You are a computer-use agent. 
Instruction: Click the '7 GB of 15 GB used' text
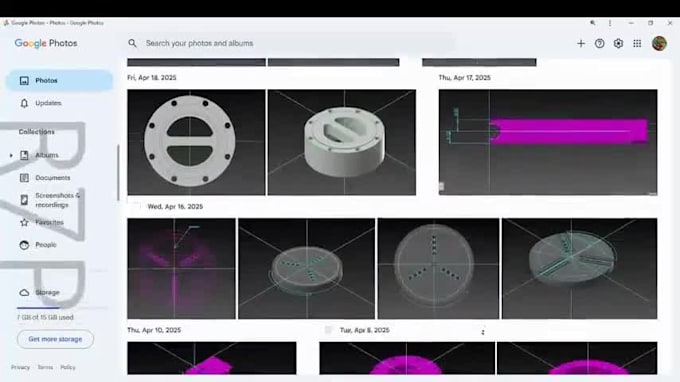pyautogui.click(x=45, y=317)
